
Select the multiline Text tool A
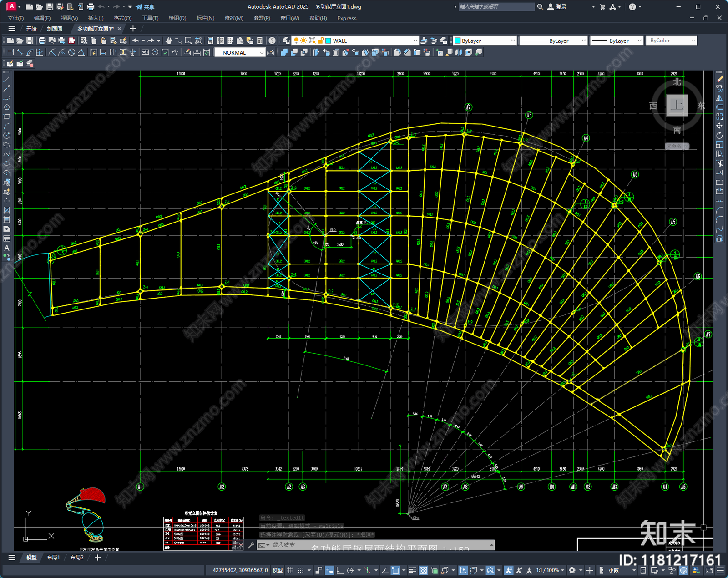tap(7, 248)
